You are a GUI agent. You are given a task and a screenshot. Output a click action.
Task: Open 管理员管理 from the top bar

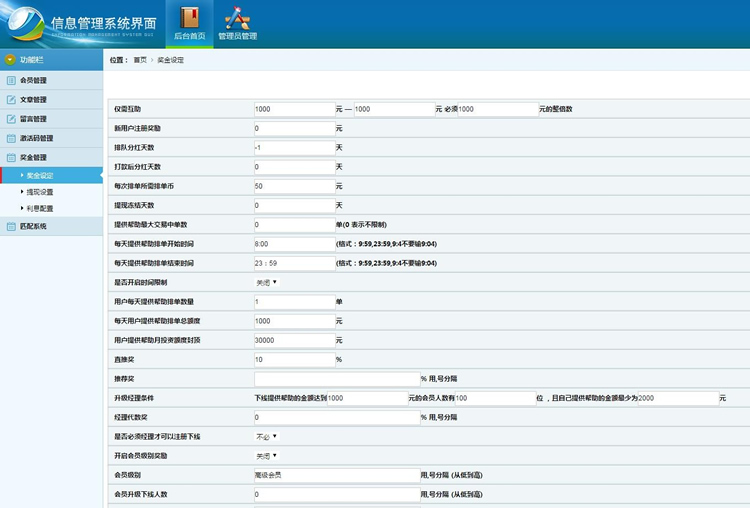[x=237, y=18]
